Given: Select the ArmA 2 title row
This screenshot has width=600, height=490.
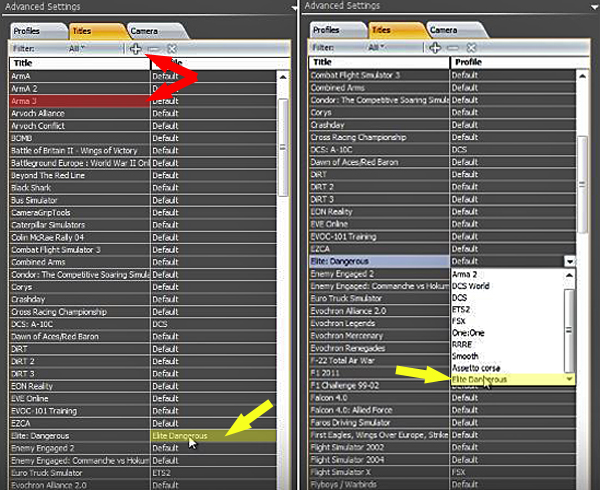Looking at the screenshot, I should tap(80, 89).
